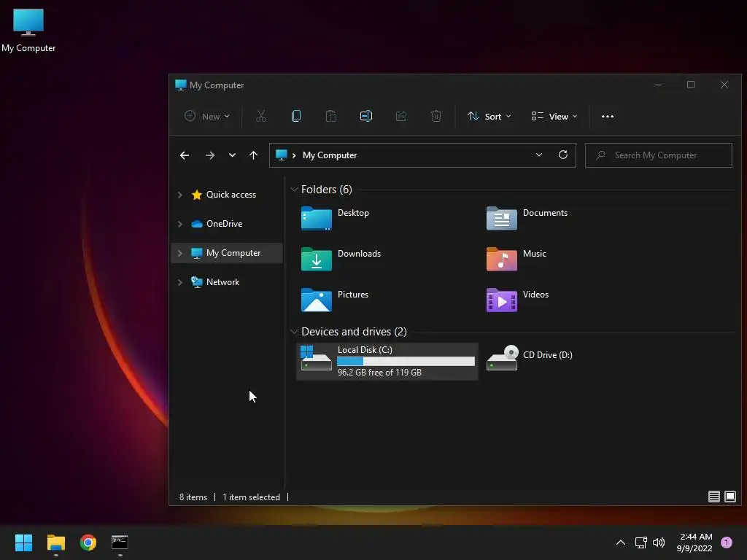This screenshot has width=747, height=560.
Task: Switch to large icons view in status bar
Action: 729,497
